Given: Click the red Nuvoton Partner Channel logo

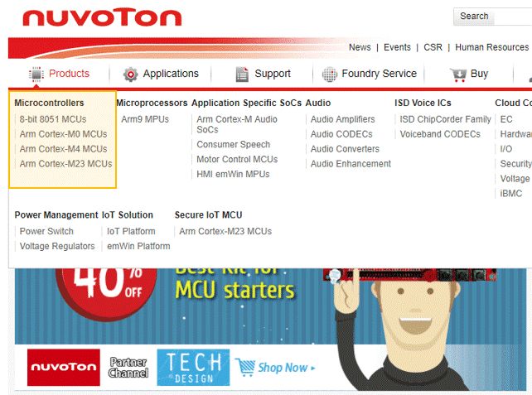Looking at the screenshot, I should click(64, 368).
